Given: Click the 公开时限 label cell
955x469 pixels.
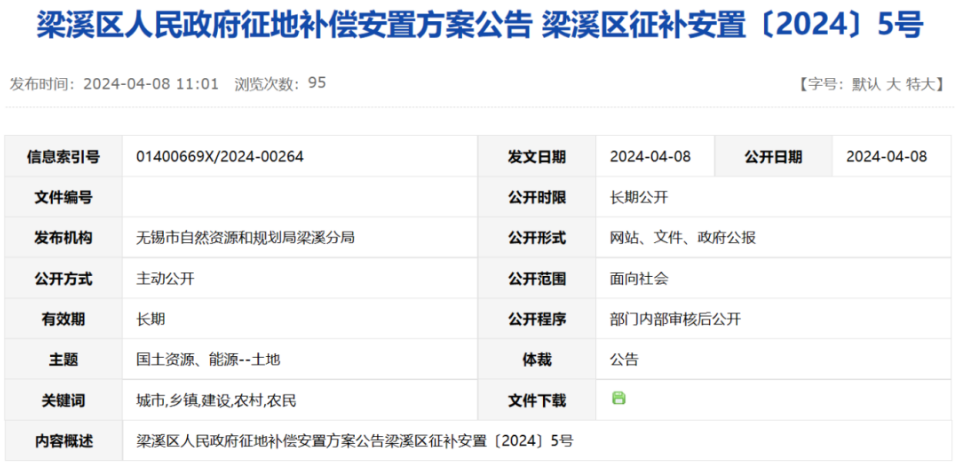Looking at the screenshot, I should coord(537,197).
